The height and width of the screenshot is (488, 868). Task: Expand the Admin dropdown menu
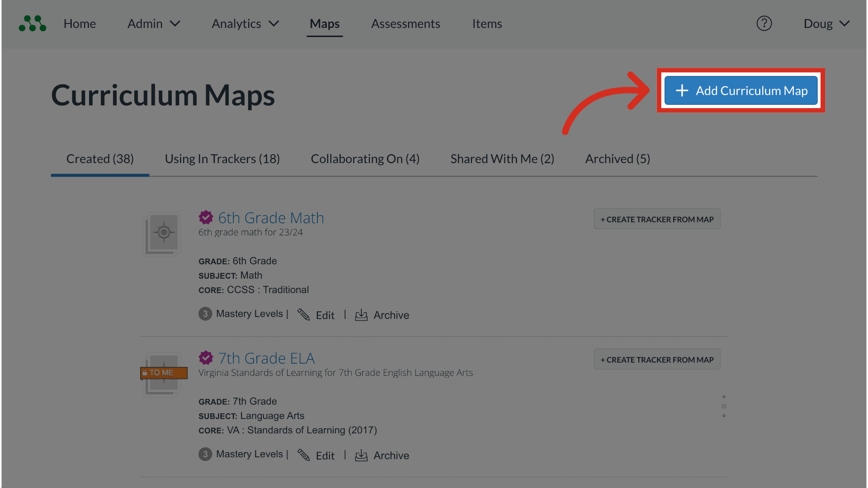pyautogui.click(x=154, y=23)
